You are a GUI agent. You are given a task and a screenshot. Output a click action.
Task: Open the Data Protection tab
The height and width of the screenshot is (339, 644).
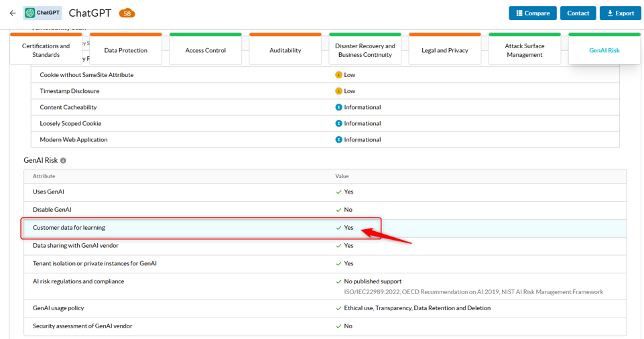tap(126, 50)
